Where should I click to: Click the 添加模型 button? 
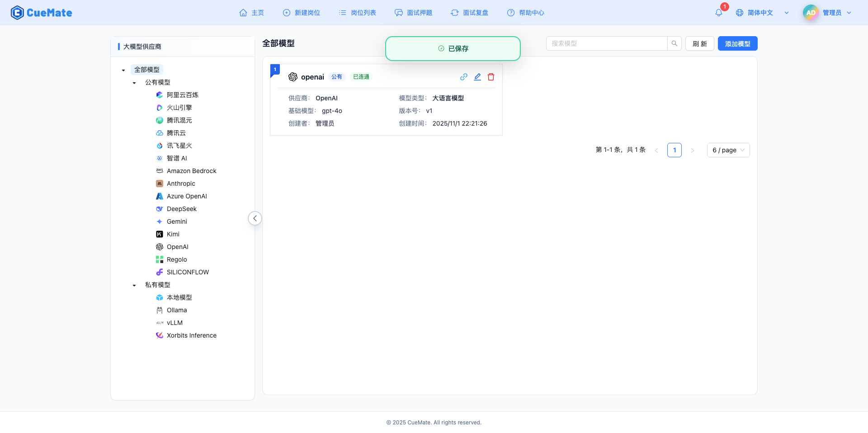[737, 43]
